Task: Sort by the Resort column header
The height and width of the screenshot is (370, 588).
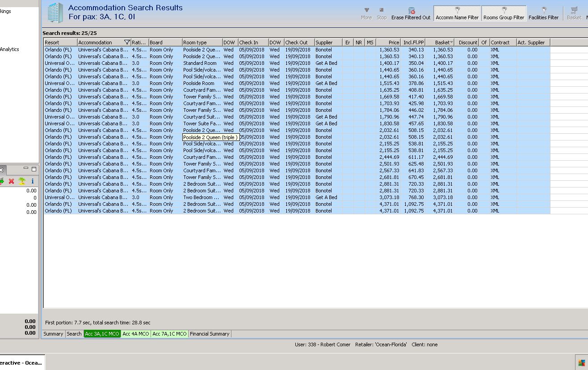Action: tap(60, 43)
